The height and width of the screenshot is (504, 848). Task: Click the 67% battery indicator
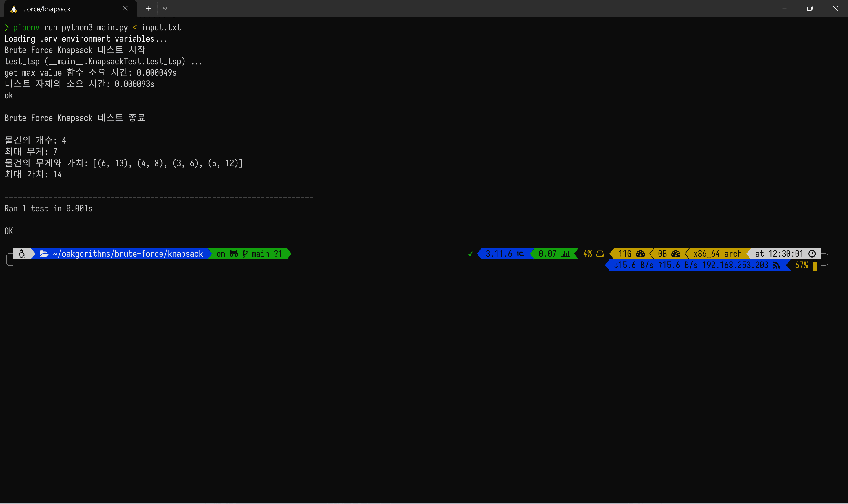[801, 265]
